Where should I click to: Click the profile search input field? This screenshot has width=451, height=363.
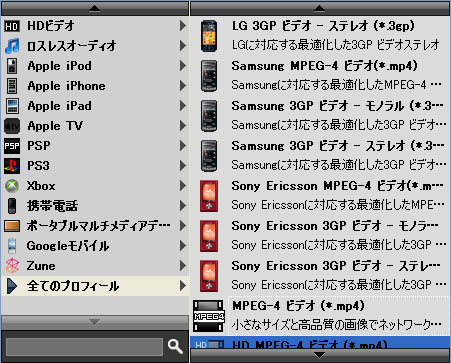pos(84,347)
